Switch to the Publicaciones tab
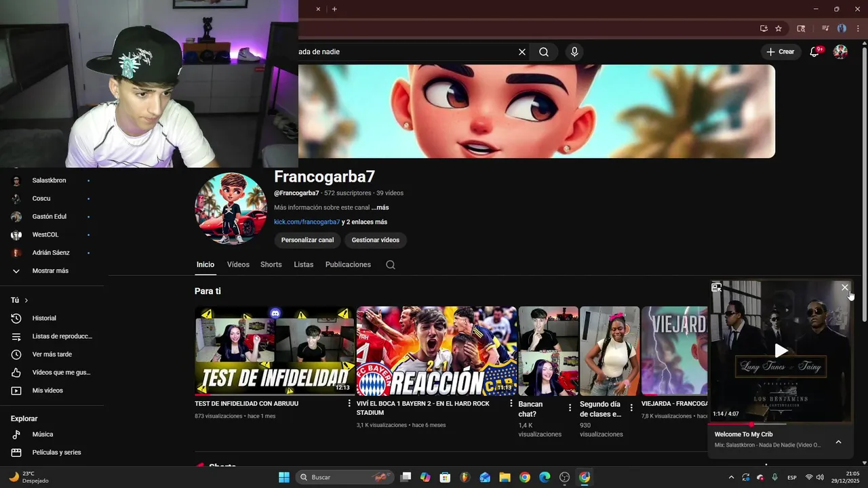The width and height of the screenshot is (868, 488). (x=348, y=264)
